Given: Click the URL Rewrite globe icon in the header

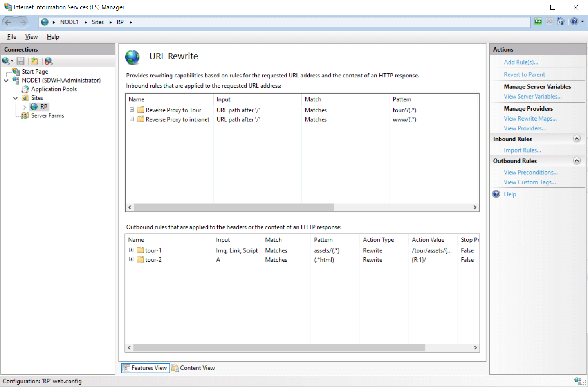Looking at the screenshot, I should (x=133, y=57).
